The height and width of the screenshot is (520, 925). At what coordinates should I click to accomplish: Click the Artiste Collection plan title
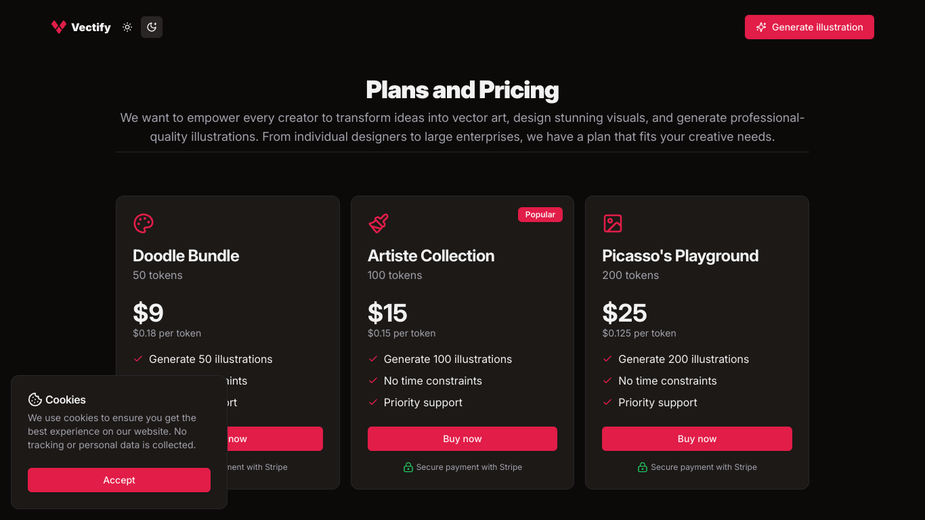click(431, 256)
